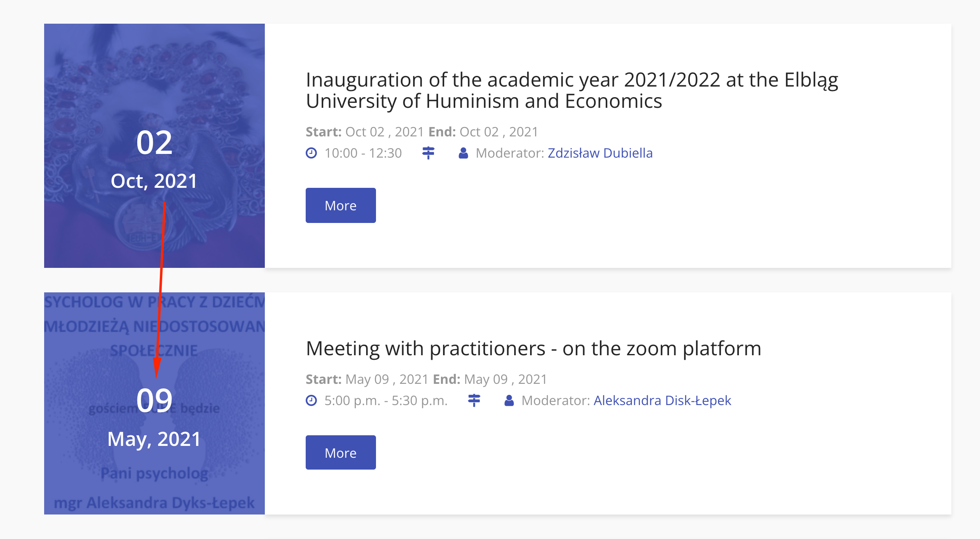
Task: Click the 10:00 - 12:30 time text
Action: click(363, 153)
